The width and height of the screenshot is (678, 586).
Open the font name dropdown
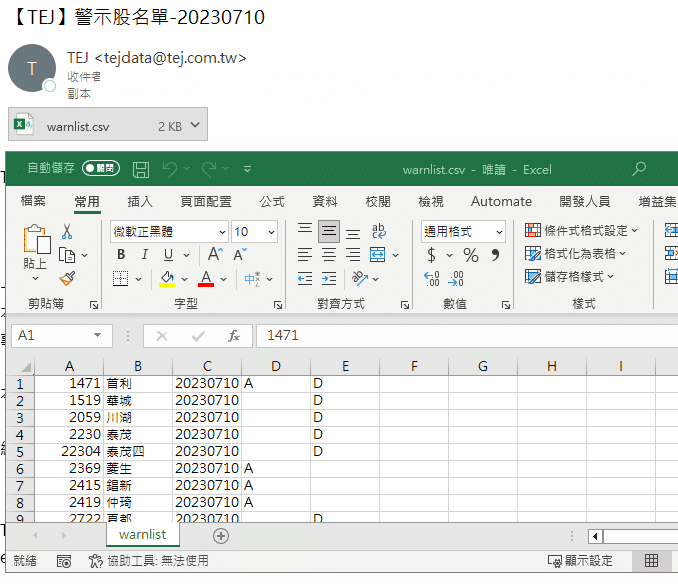(221, 232)
